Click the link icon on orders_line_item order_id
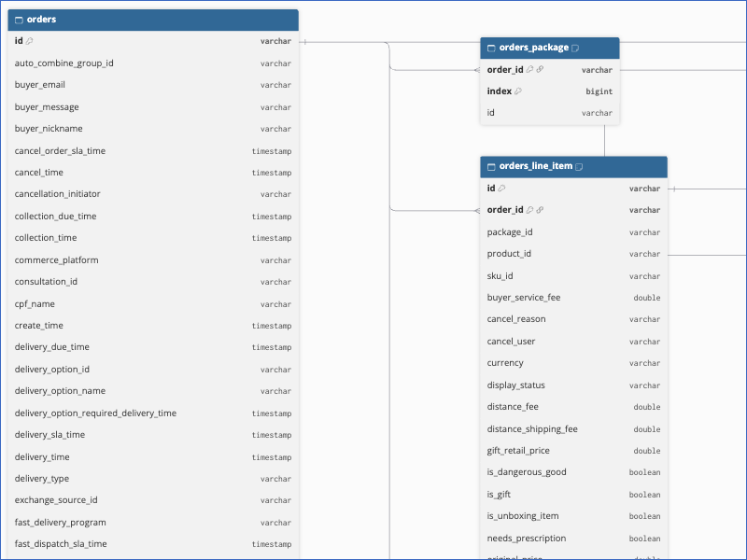 [x=540, y=210]
